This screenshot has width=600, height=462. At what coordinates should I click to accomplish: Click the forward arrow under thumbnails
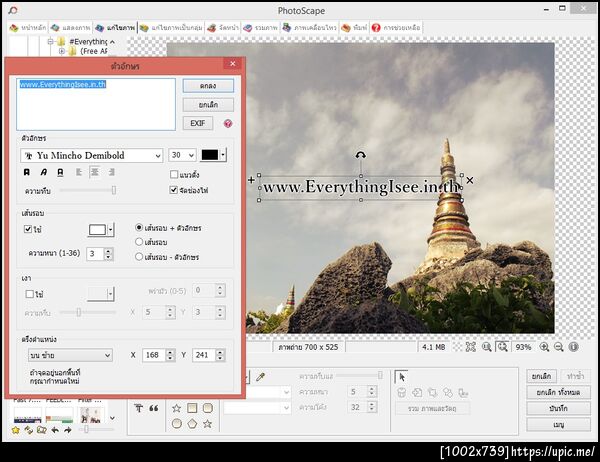click(68, 430)
